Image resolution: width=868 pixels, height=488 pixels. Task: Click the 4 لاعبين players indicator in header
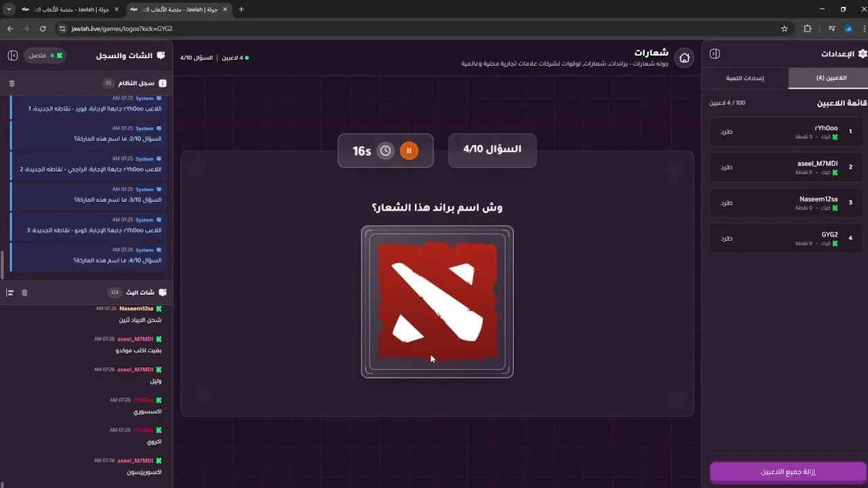click(x=235, y=58)
